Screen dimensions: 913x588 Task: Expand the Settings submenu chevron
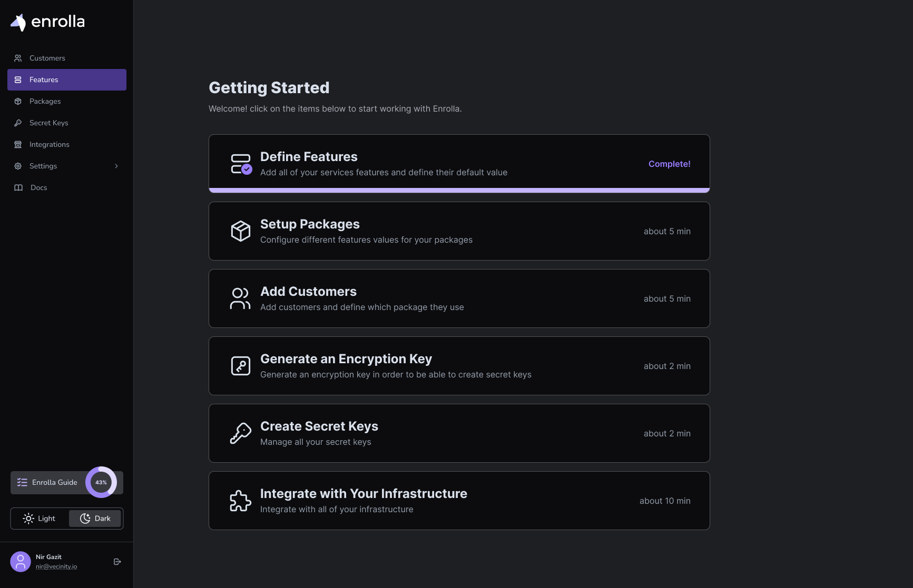coord(116,166)
